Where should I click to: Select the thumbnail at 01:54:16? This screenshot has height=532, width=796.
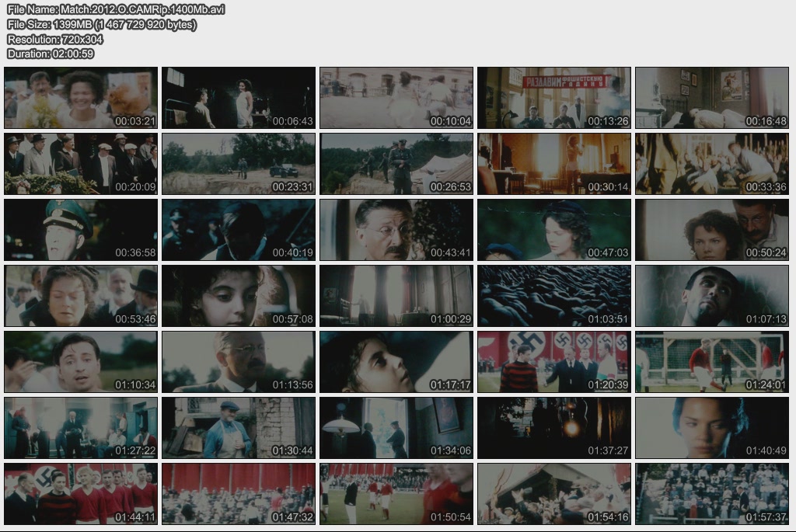coord(554,494)
